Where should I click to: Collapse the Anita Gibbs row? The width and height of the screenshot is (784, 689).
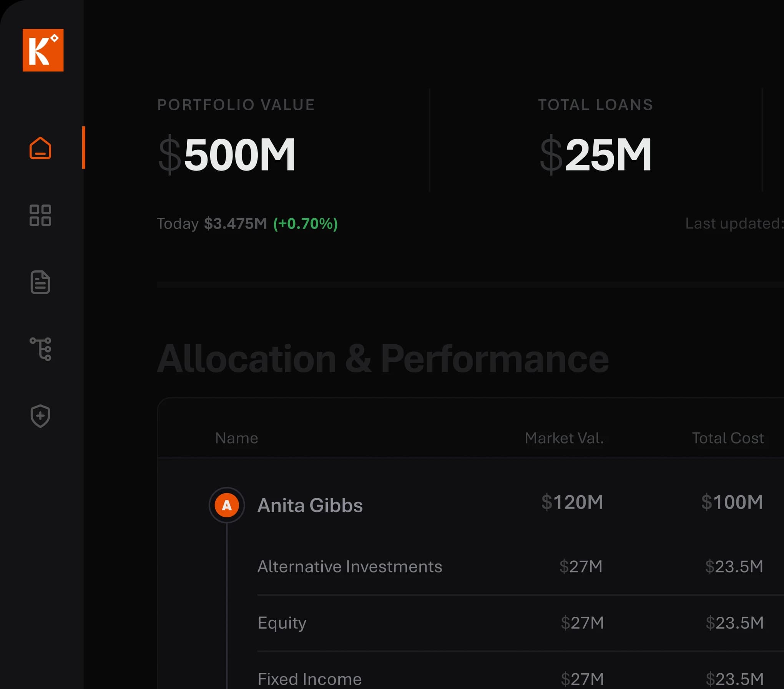(310, 505)
